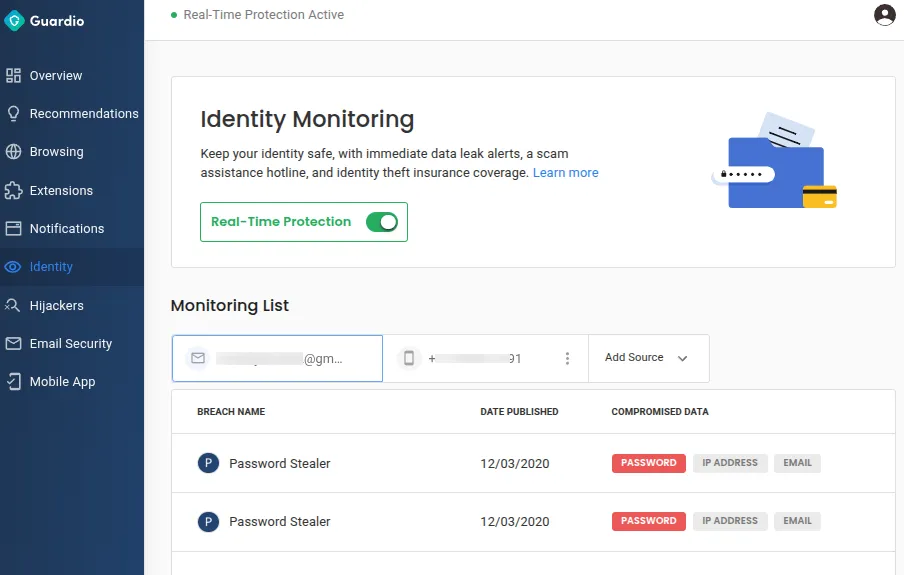Screen dimensions: 904x575
Task: Click the Browsing globe icon
Action: pyautogui.click(x=13, y=152)
